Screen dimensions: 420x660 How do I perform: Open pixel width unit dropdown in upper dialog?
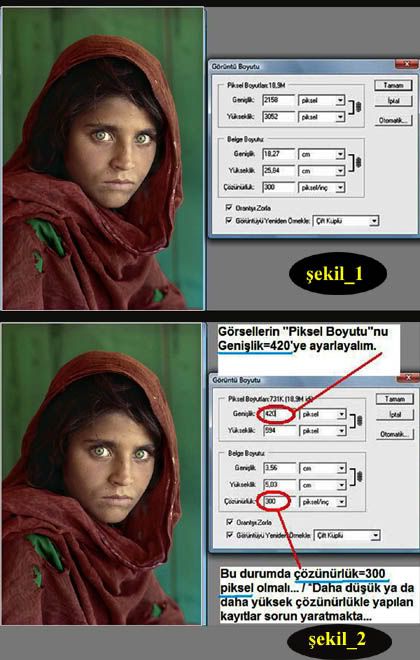(322, 100)
